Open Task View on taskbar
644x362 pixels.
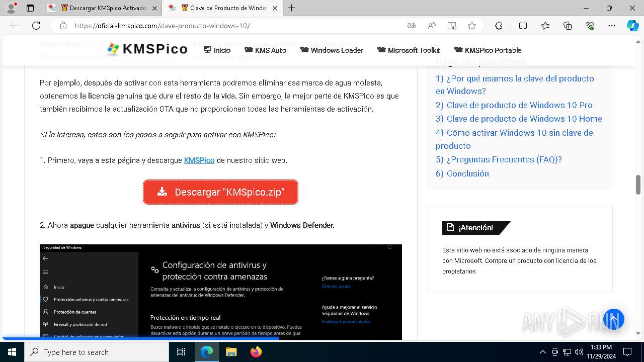pos(181,352)
